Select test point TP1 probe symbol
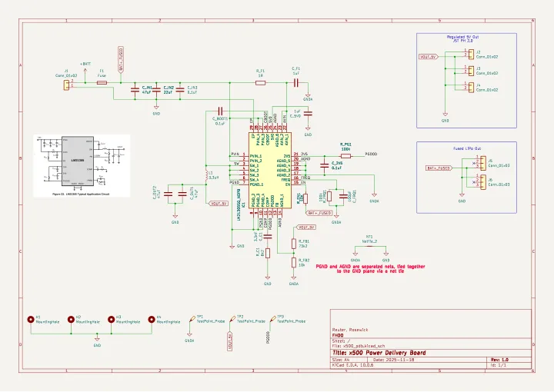Screen dimensions: 554x392 [191, 320]
